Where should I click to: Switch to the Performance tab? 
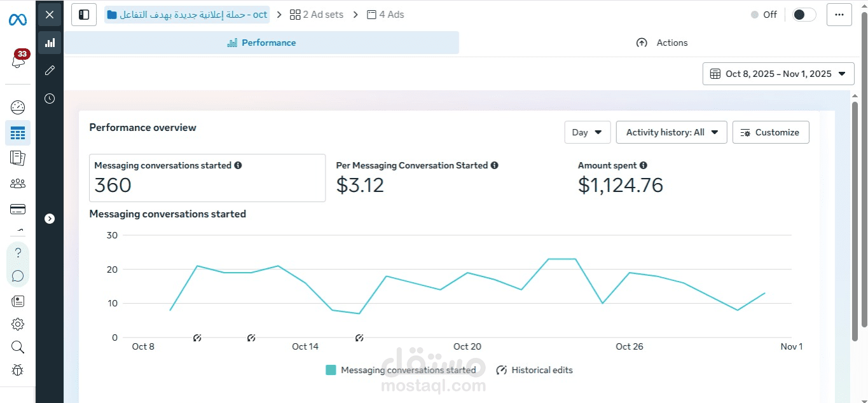tap(261, 43)
